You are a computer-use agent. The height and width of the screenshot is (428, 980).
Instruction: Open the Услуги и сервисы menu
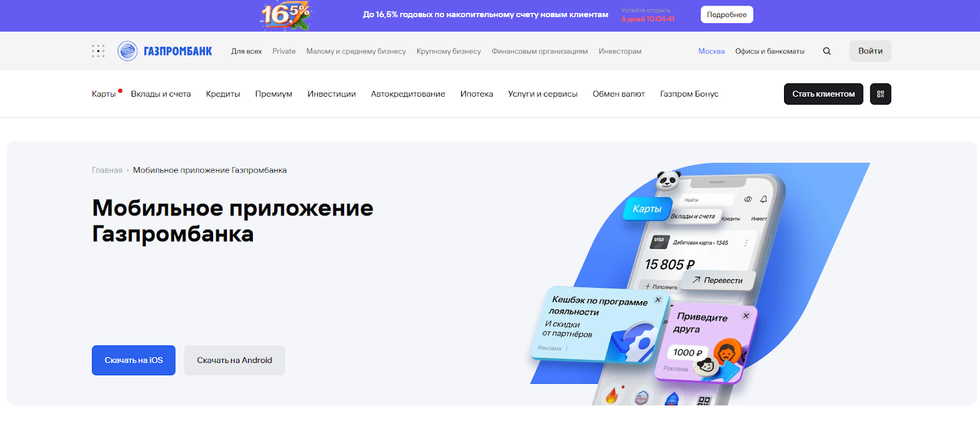coord(543,94)
